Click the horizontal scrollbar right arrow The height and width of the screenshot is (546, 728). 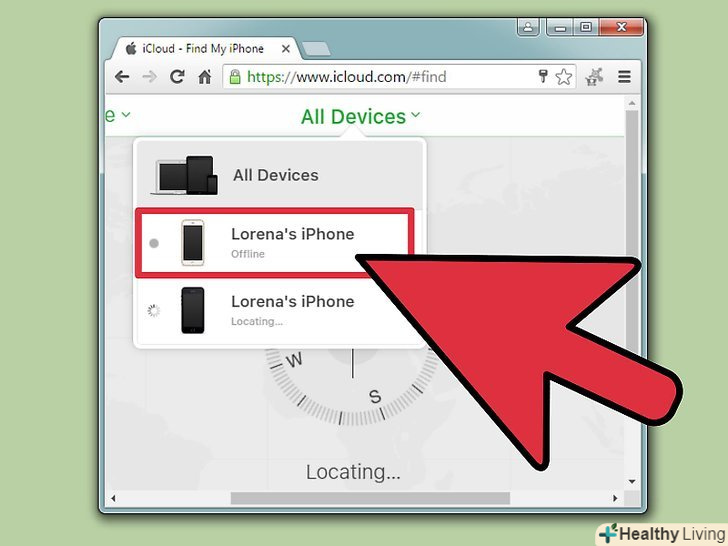coord(615,498)
